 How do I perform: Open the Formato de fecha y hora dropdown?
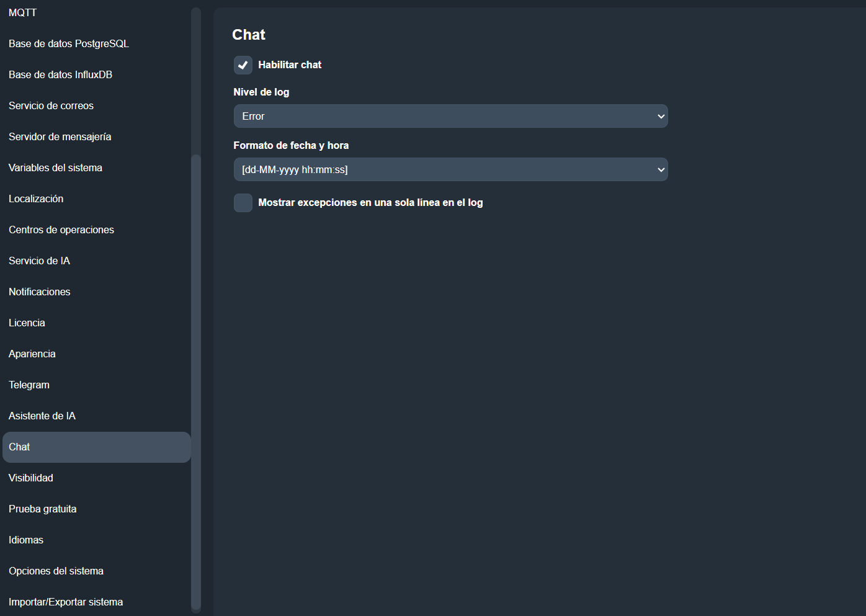450,169
